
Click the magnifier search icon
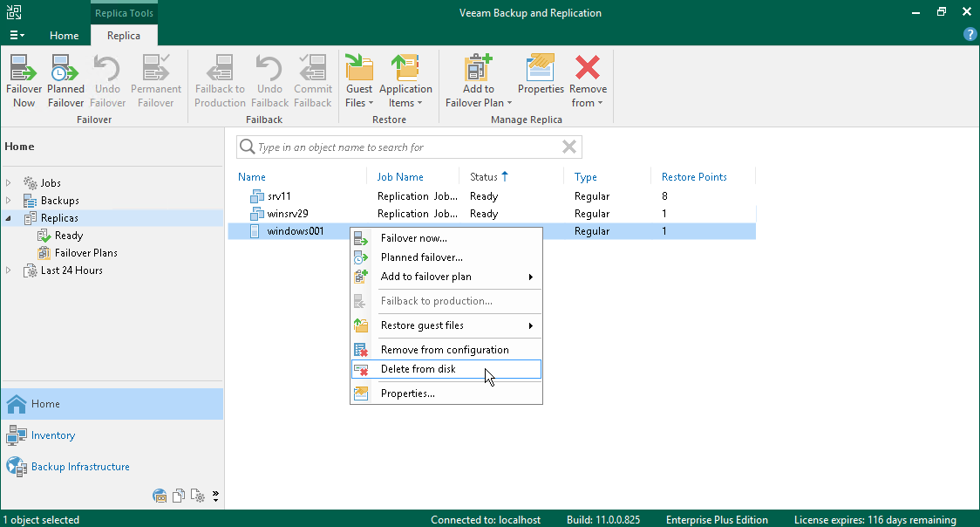click(248, 147)
